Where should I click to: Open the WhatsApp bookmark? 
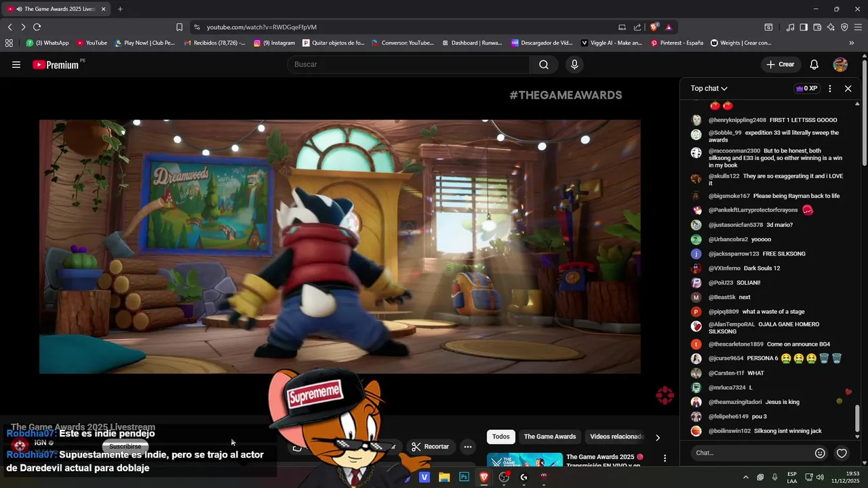(x=47, y=43)
